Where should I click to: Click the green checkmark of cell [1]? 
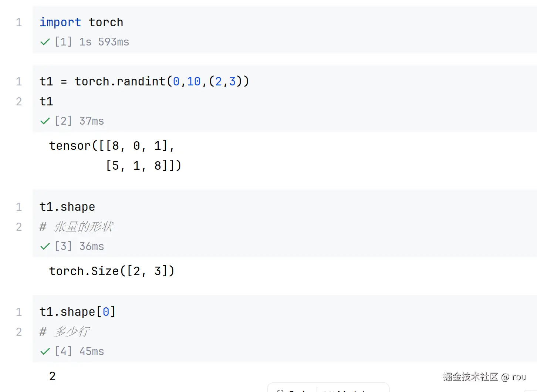click(45, 42)
